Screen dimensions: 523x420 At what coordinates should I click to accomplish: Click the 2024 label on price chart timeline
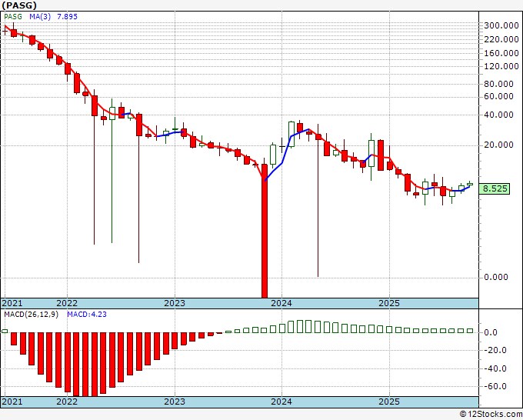pyautogui.click(x=281, y=303)
